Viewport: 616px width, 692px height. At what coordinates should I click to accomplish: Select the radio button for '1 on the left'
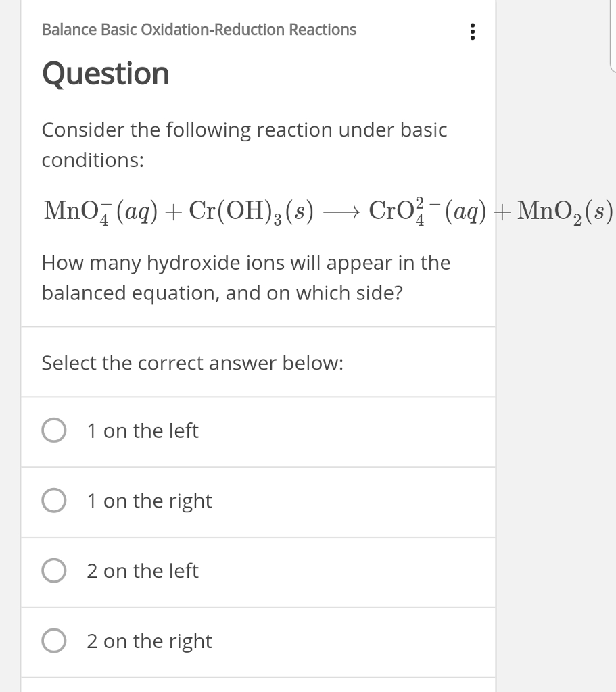click(55, 430)
